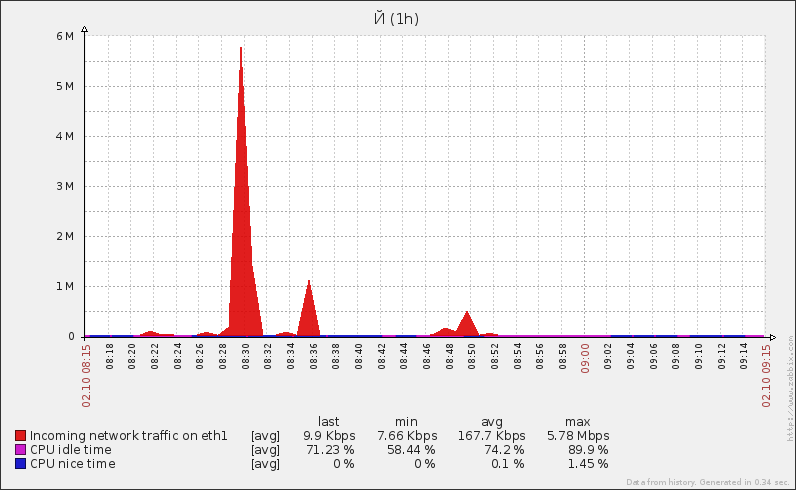Click the min value '7.66 Kbps'
This screenshot has height=490, width=796.
(407, 436)
